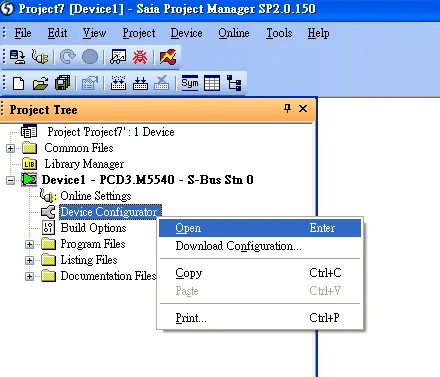Collapse the Device1 node
This screenshot has height=377, width=440.
click(10, 180)
